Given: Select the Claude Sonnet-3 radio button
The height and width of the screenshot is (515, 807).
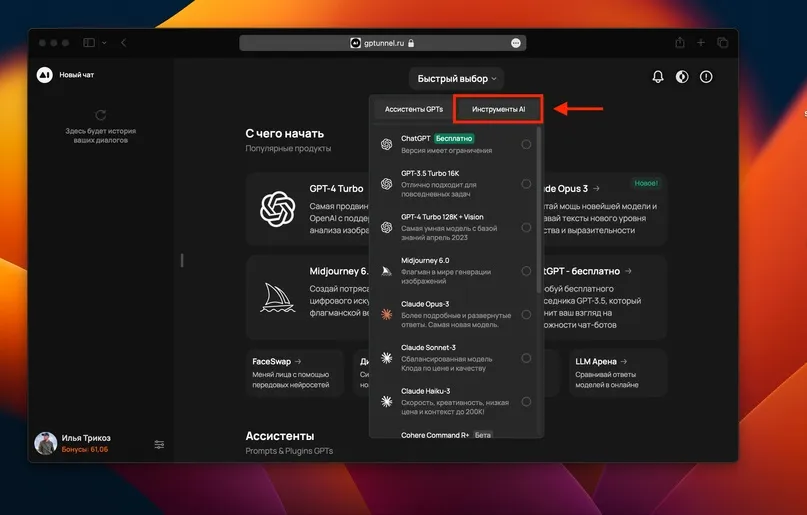Looking at the screenshot, I should pyautogui.click(x=526, y=358).
